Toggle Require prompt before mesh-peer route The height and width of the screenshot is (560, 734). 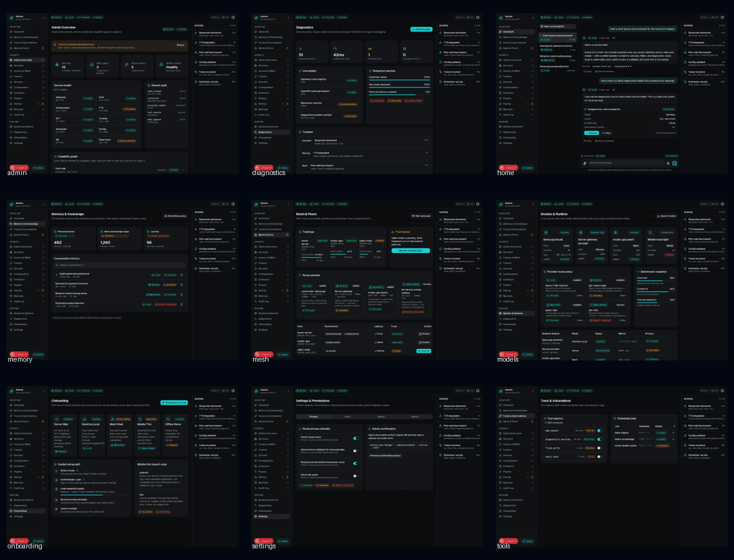click(356, 463)
